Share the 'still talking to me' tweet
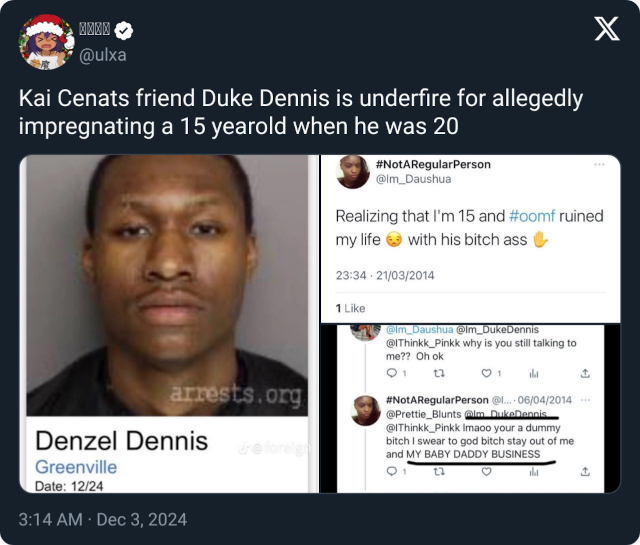 click(x=585, y=373)
